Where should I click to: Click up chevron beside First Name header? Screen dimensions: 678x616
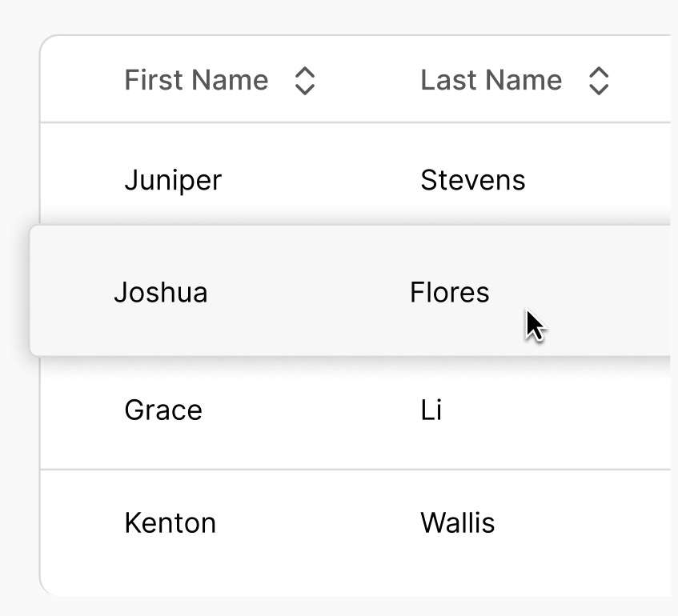point(304,73)
